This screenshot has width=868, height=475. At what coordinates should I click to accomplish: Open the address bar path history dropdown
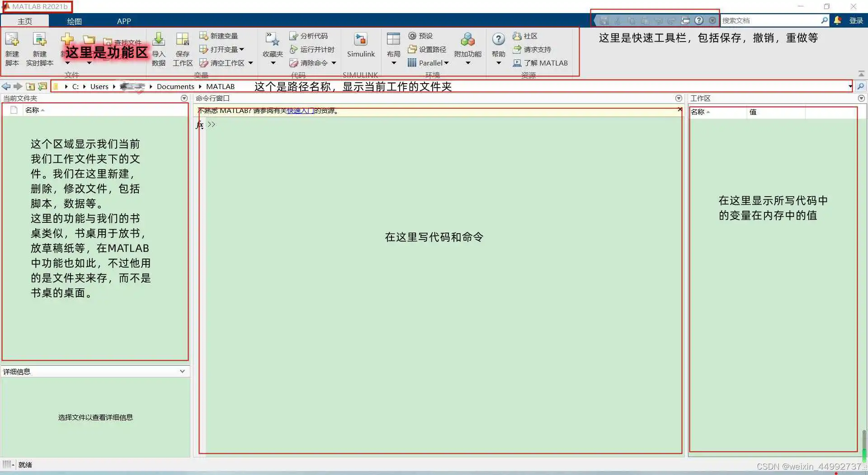[850, 86]
